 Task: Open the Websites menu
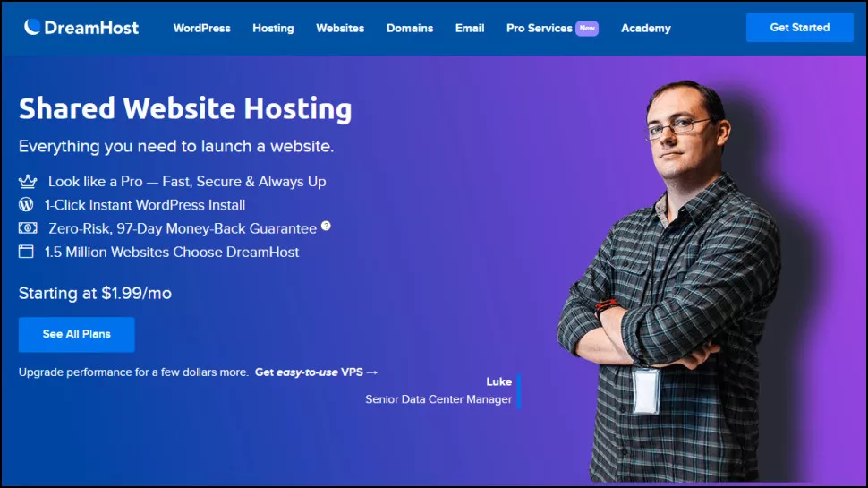[x=340, y=29]
